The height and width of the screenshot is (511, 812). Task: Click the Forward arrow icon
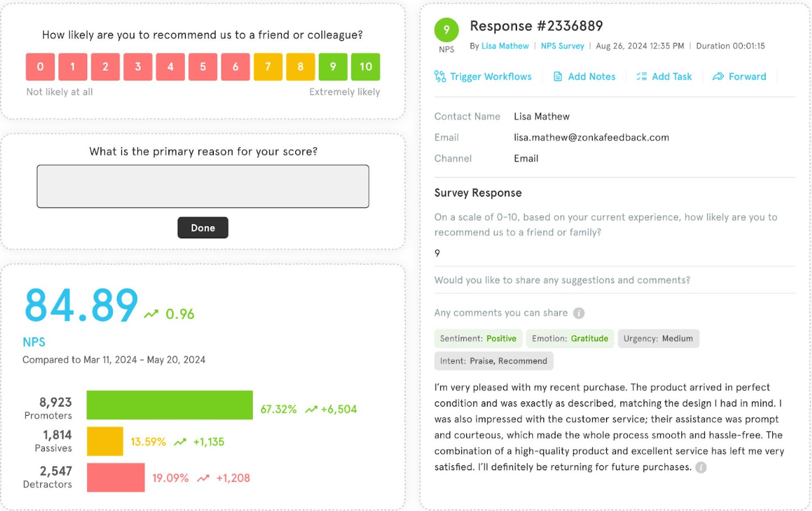pyautogui.click(x=718, y=77)
